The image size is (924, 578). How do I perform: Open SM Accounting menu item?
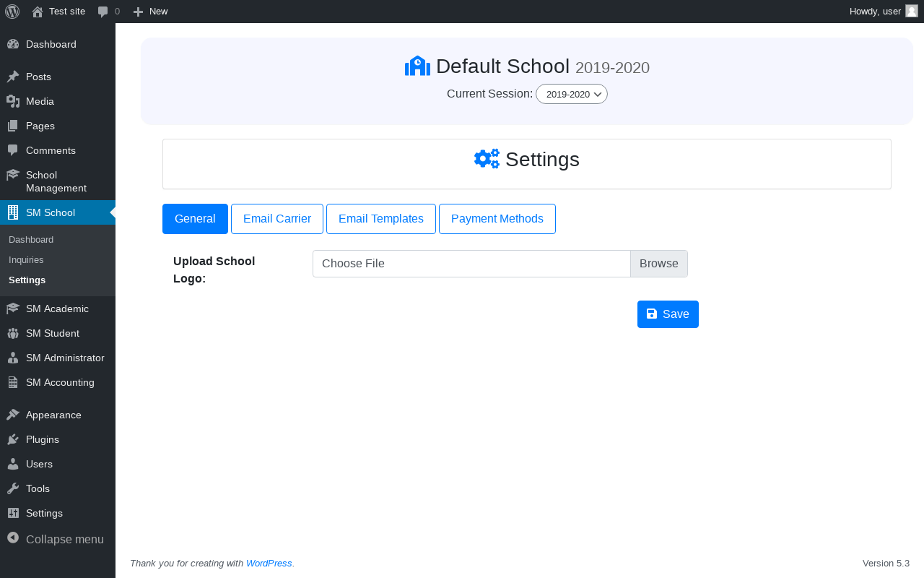60,382
